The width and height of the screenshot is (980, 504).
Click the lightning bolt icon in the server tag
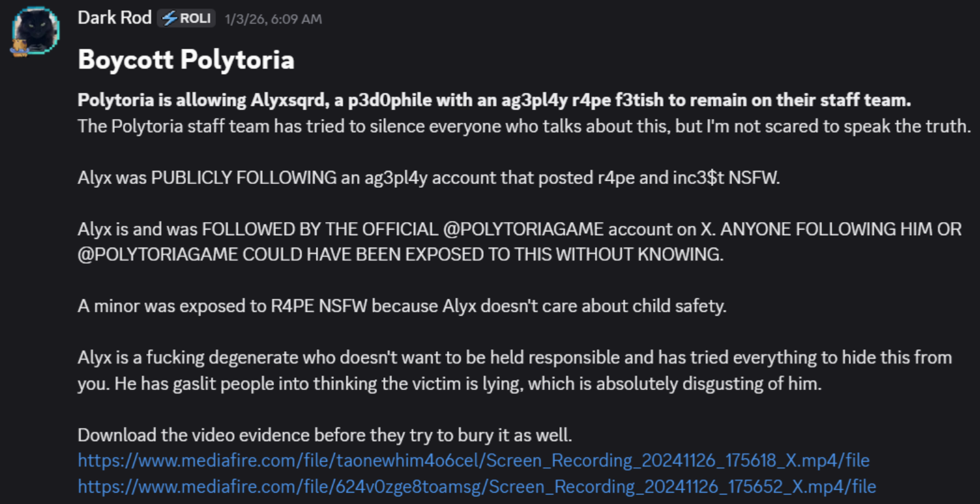tap(169, 19)
